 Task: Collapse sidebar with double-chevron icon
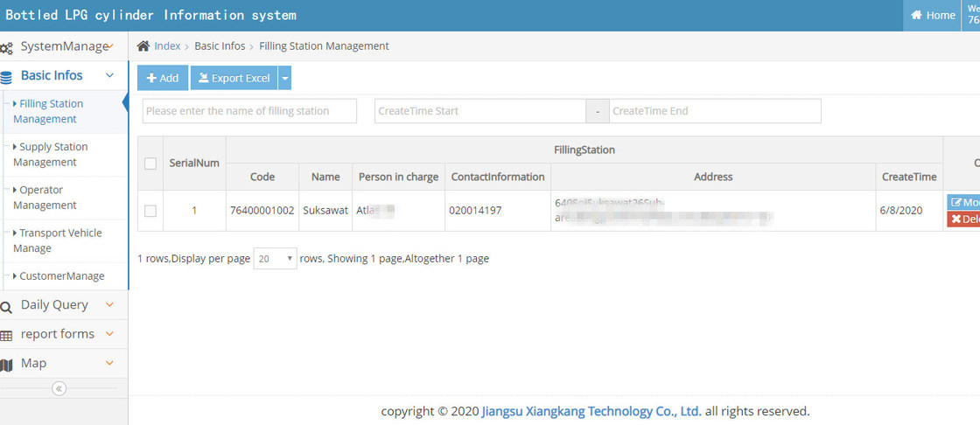(59, 388)
